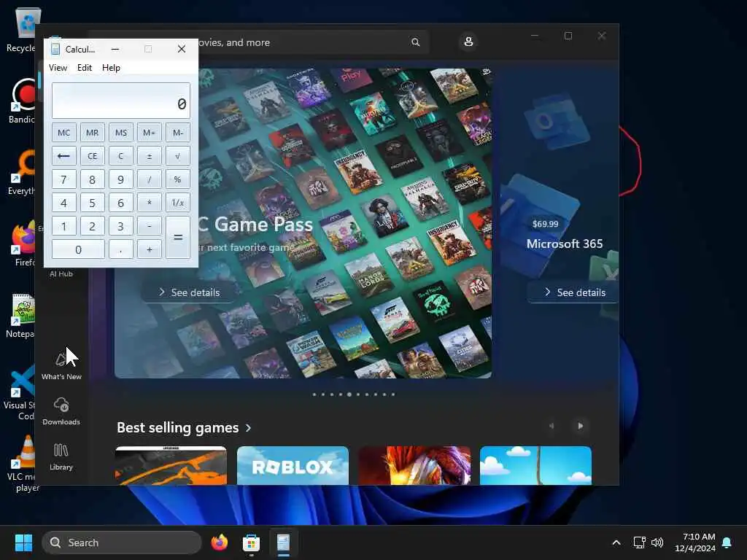Click digit 0 on the Calculator
The width and height of the screenshot is (747, 560).
pos(78,249)
